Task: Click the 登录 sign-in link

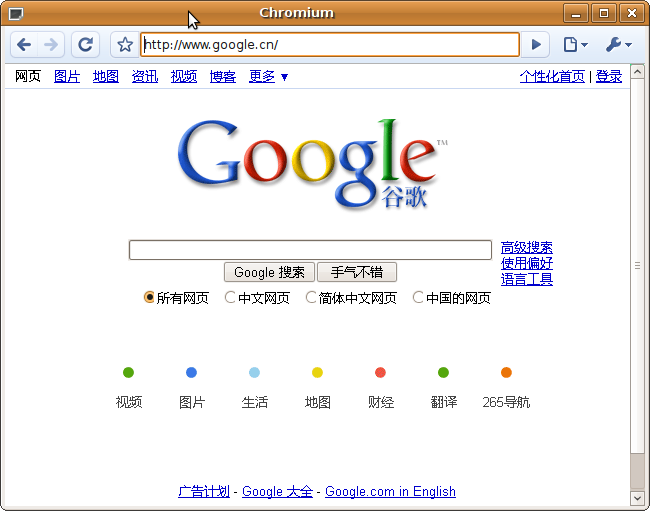Action: coord(609,76)
